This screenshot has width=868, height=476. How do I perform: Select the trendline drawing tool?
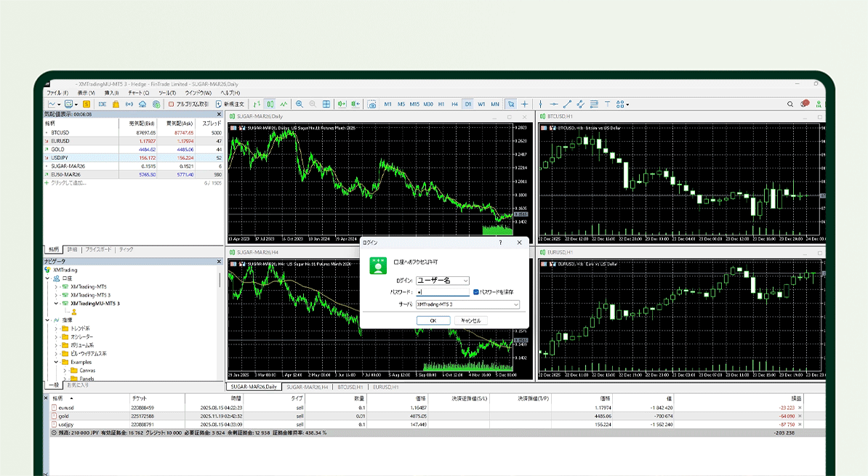click(x=568, y=104)
